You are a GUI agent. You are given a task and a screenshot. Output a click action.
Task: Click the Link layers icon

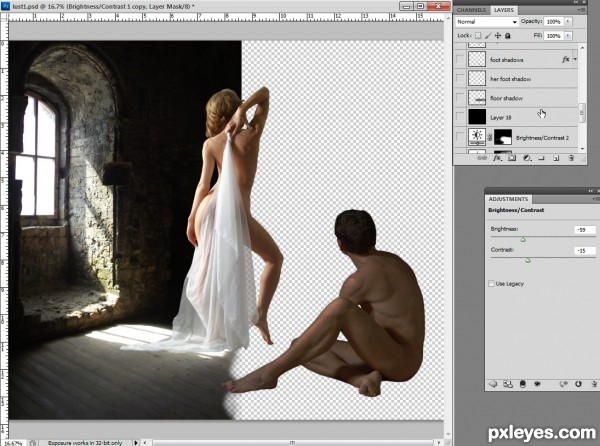pyautogui.click(x=482, y=158)
